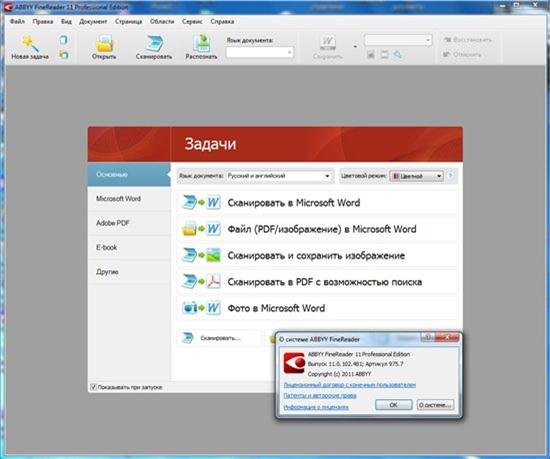Click the red ABBYY eye logo in About dialog
This screenshot has width=550, height=459.
tap(294, 363)
